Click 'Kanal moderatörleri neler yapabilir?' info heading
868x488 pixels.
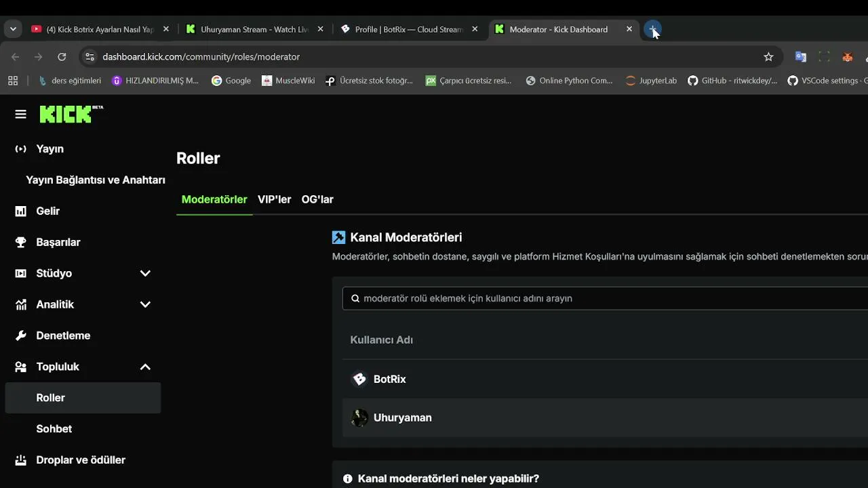448,479
